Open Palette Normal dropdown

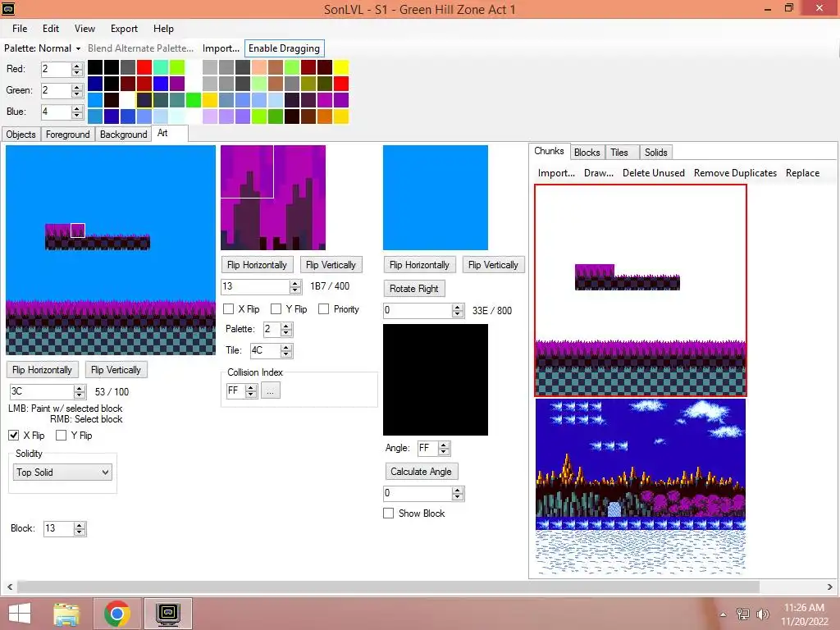[x=43, y=48]
